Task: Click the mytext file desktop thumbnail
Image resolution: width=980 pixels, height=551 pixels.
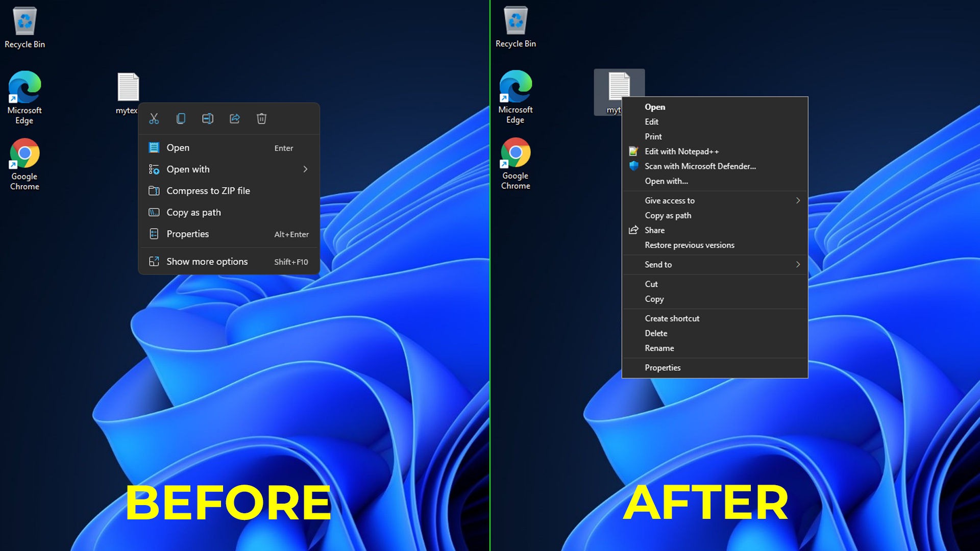Action: [x=127, y=86]
